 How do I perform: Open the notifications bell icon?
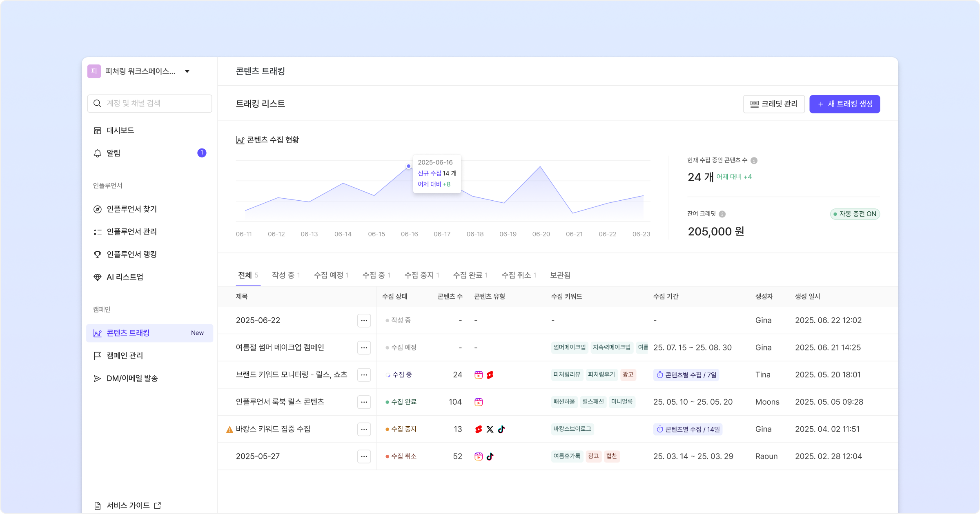tap(98, 153)
